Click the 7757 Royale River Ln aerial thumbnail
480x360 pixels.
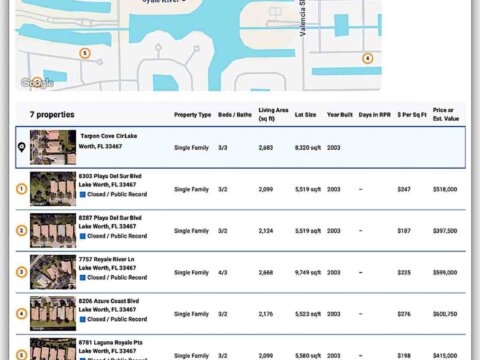(53, 272)
